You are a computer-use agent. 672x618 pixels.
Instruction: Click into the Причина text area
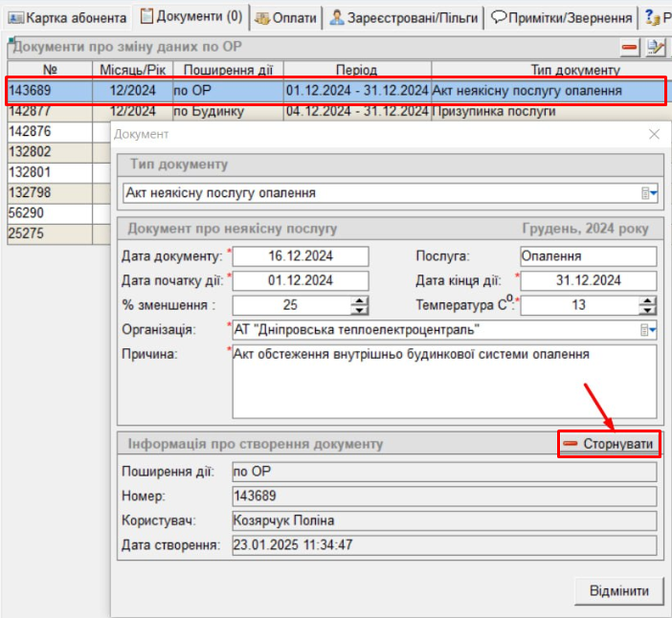pos(444,383)
